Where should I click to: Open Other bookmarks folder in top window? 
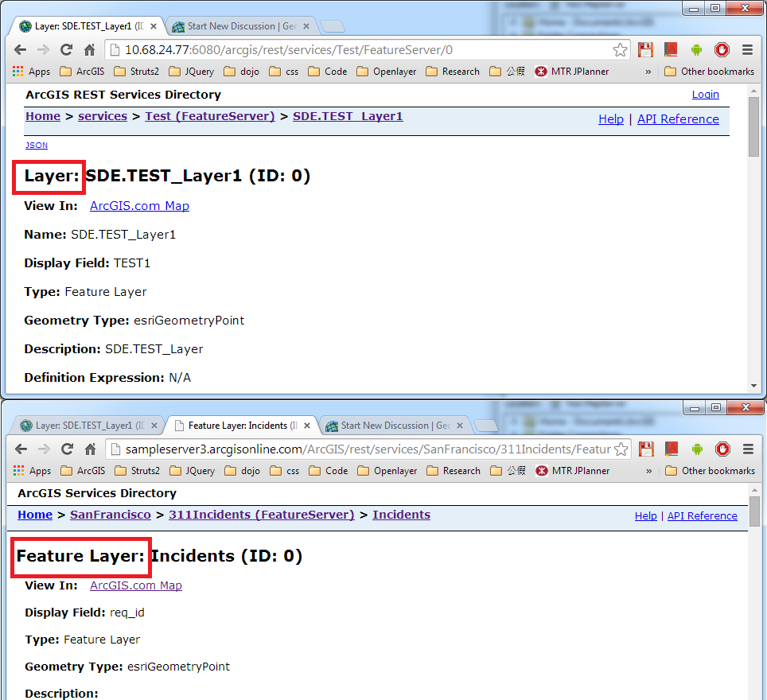click(709, 72)
